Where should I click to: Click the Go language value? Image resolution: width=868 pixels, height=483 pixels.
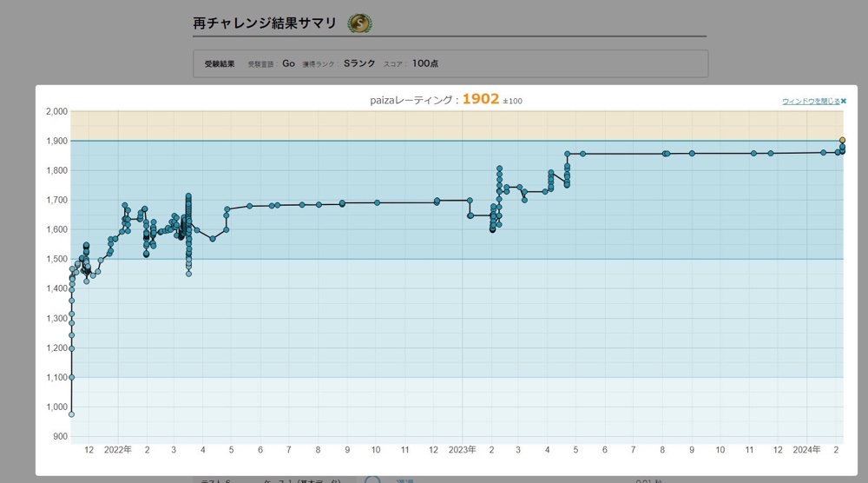[x=288, y=63]
